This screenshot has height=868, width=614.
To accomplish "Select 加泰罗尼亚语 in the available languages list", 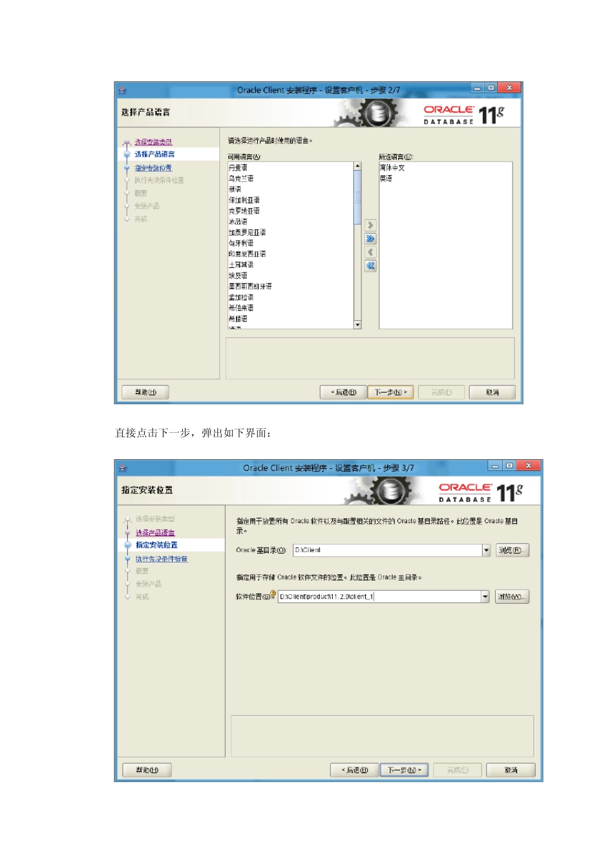I will [247, 232].
